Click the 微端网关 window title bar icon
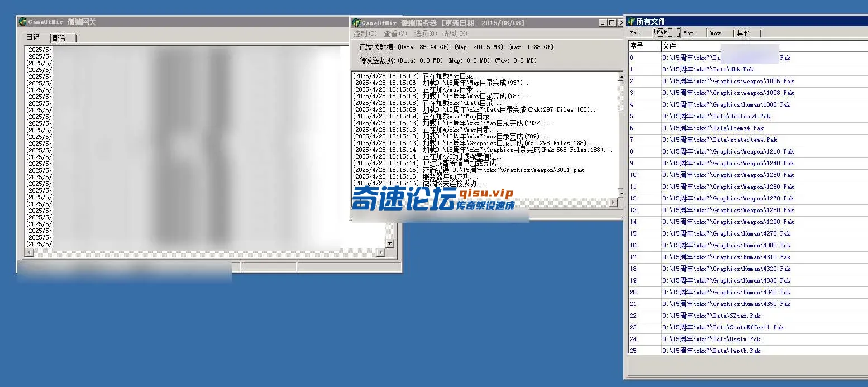868x387 pixels. (x=22, y=22)
